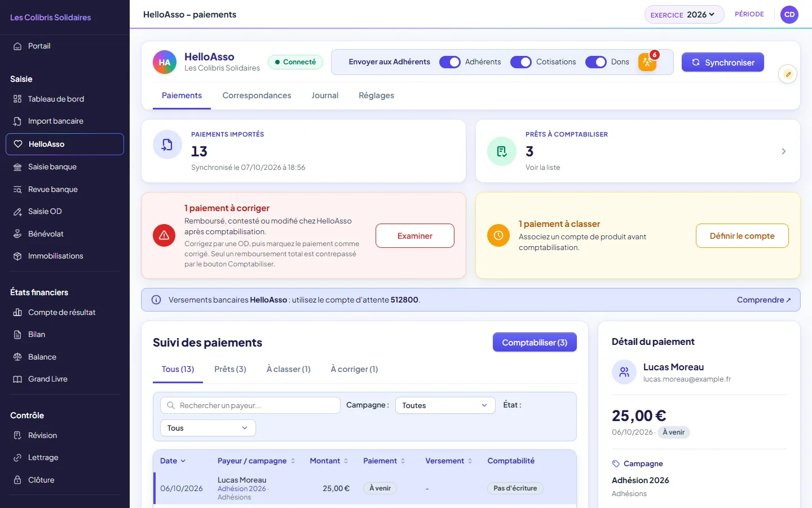
Task: Sort by Versement column header
Action: click(449, 461)
